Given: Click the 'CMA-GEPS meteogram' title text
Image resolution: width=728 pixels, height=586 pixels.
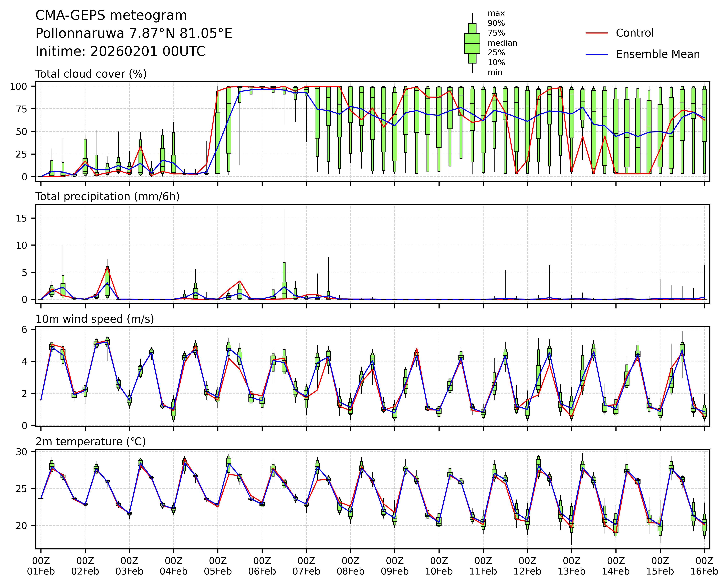Looking at the screenshot, I should click(x=111, y=15).
